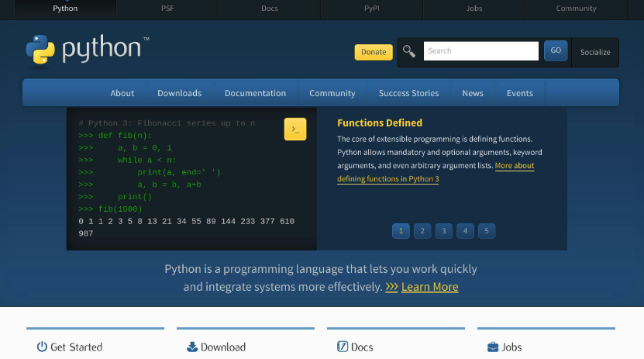The image size is (644, 359).
Task: Show slide 3 of the code carousel
Action: point(443,231)
